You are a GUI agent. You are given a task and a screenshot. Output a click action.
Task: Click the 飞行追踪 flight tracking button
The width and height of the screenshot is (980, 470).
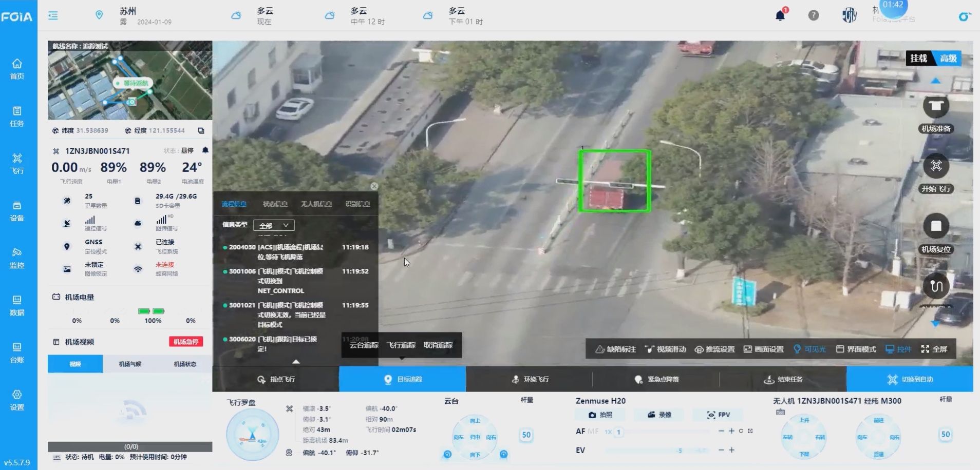(401, 345)
